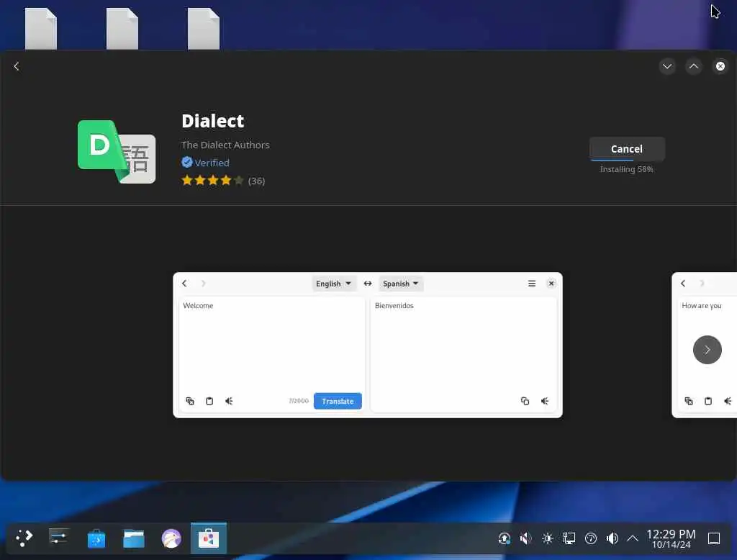This screenshot has width=737, height=560.
Task: Open the clock showing 12:29 PM
Action: (x=671, y=538)
